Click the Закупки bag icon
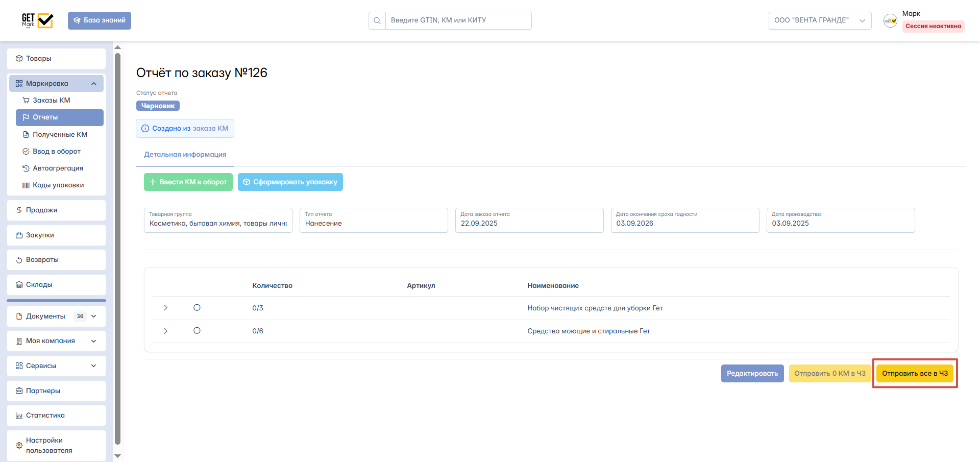 click(x=19, y=235)
